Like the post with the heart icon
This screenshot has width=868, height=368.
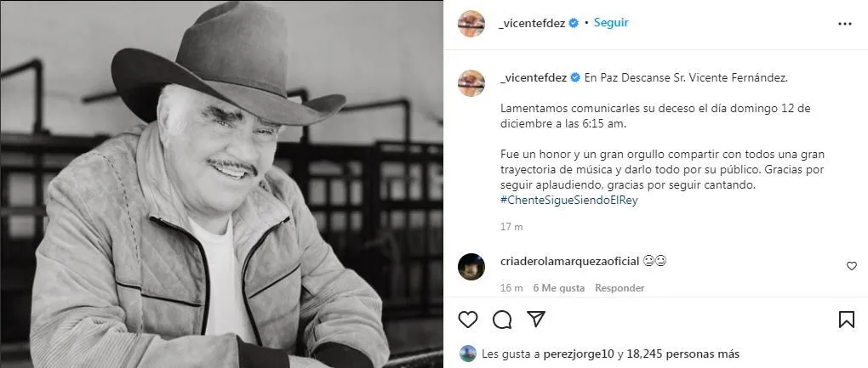click(468, 320)
